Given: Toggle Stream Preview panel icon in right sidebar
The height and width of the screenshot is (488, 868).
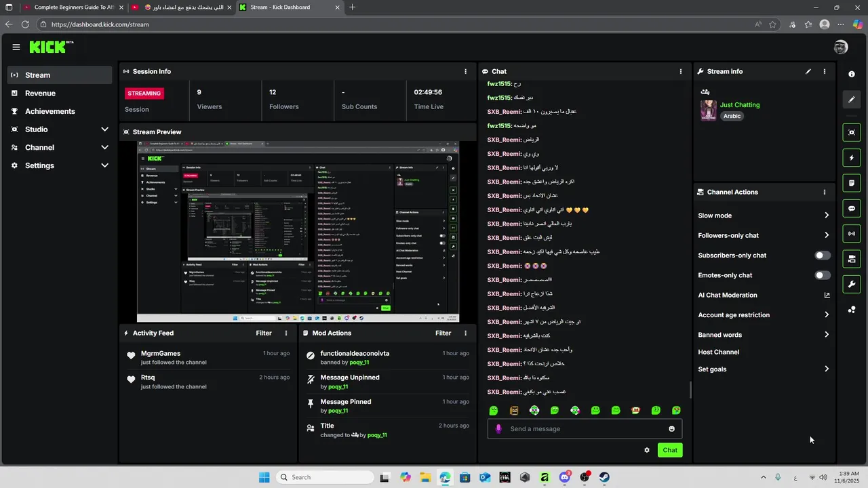Looking at the screenshot, I should pos(852,132).
